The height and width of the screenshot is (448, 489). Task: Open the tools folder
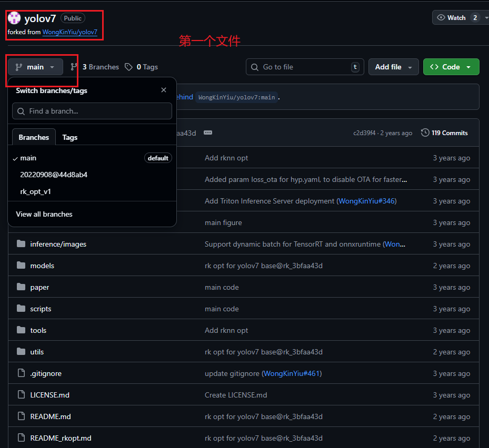coord(38,330)
